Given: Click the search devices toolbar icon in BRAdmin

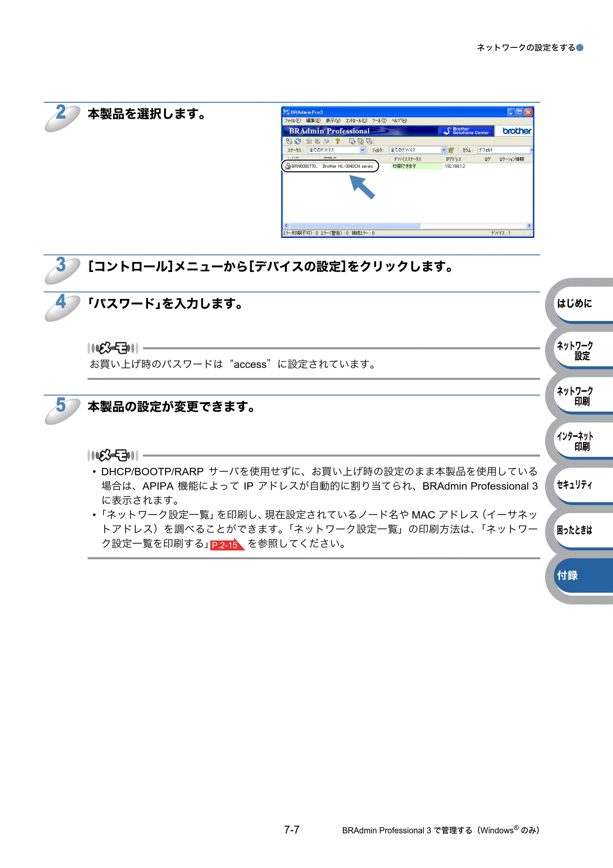Looking at the screenshot, I should [289, 141].
